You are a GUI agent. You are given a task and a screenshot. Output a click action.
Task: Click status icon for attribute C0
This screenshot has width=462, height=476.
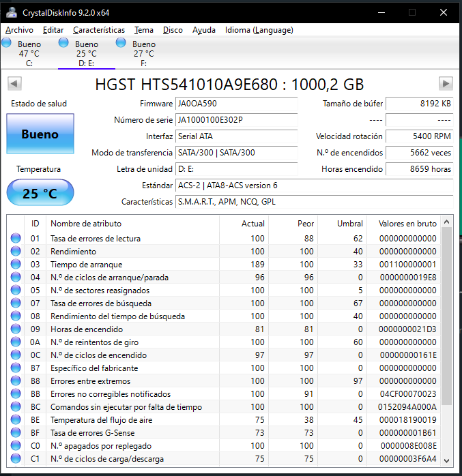[16, 445]
